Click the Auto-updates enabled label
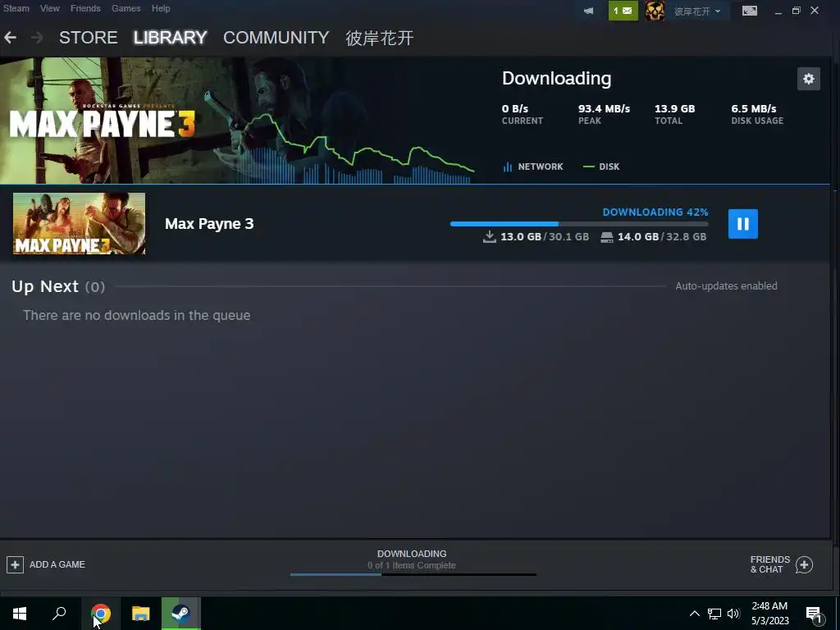The image size is (840, 630). (x=726, y=286)
